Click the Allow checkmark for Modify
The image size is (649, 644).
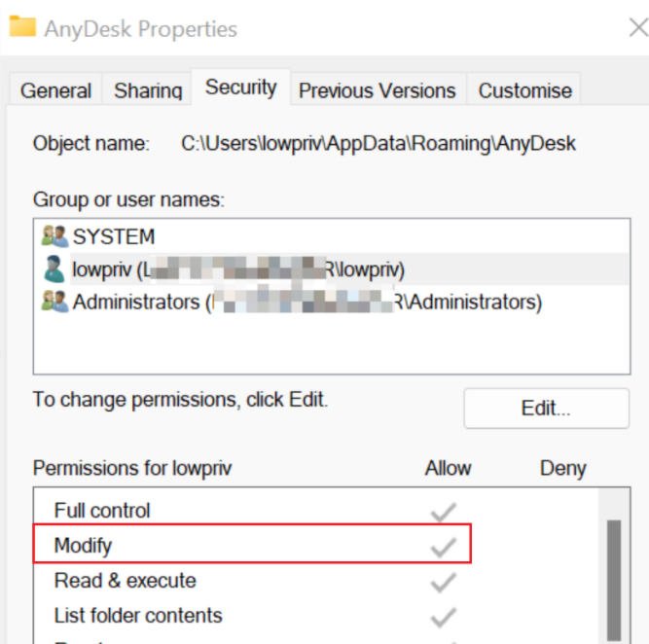[444, 547]
